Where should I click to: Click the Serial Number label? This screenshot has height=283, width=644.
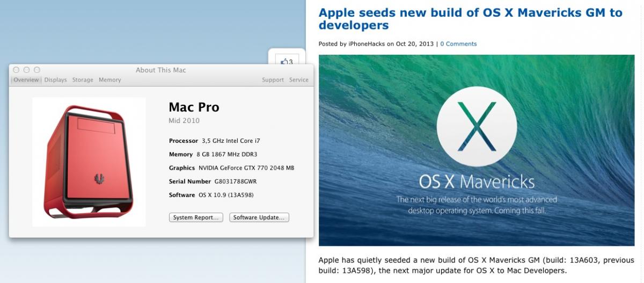[189, 182]
